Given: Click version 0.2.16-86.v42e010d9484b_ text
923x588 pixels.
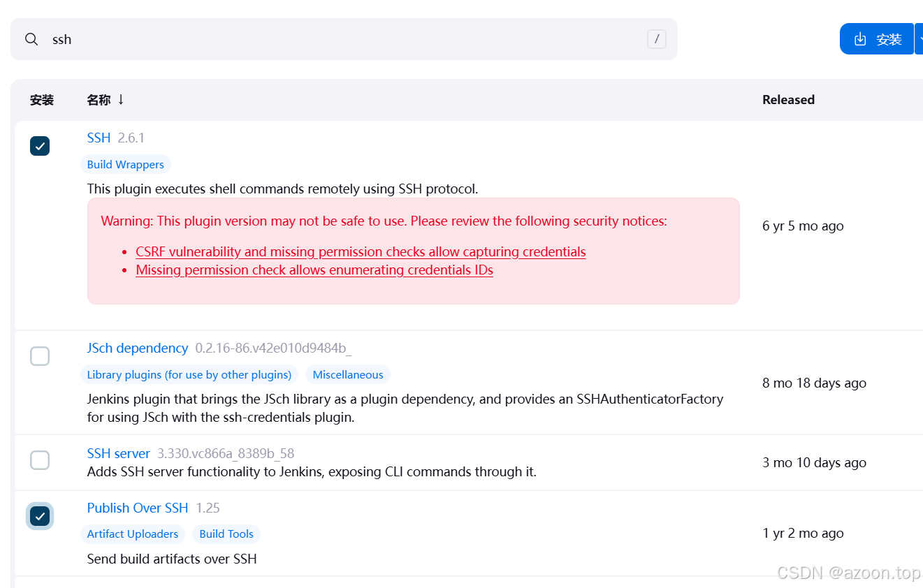Looking at the screenshot, I should coord(273,348).
